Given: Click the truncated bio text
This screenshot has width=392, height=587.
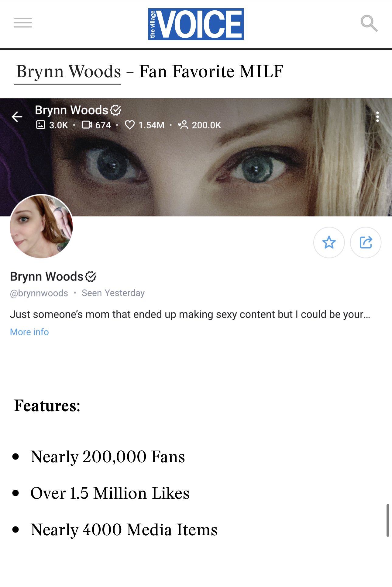Looking at the screenshot, I should click(190, 314).
